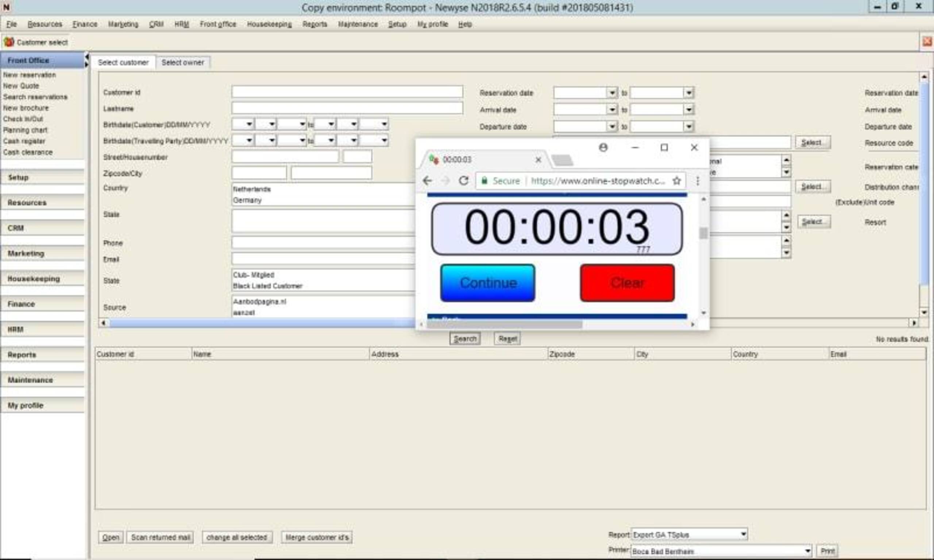
Task: Bookmark the page with star icon
Action: [x=676, y=181]
